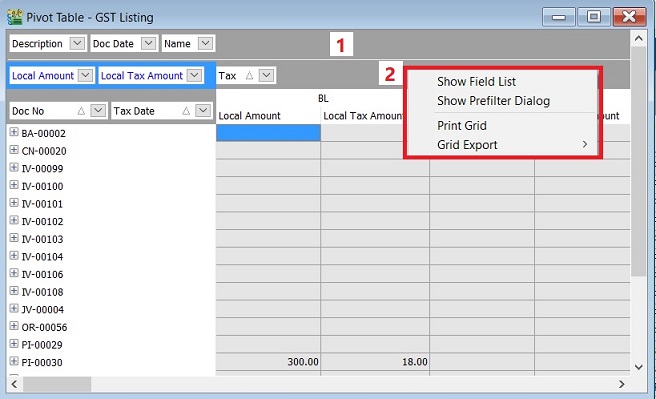This screenshot has height=399, width=656.
Task: Expand row PI-00030
Action: tap(14, 361)
